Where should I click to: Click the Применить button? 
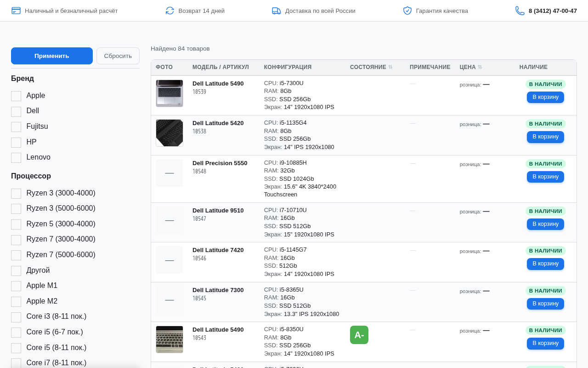52,56
